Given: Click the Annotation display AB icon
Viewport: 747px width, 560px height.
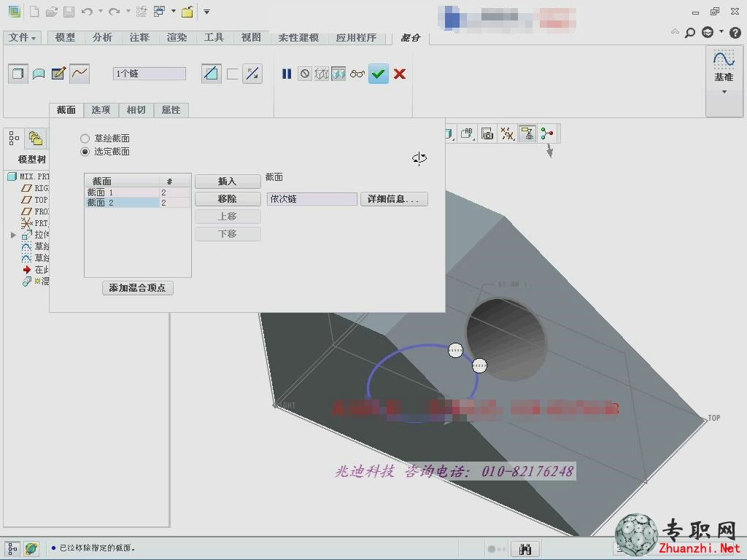Looking at the screenshot, I should (x=467, y=134).
